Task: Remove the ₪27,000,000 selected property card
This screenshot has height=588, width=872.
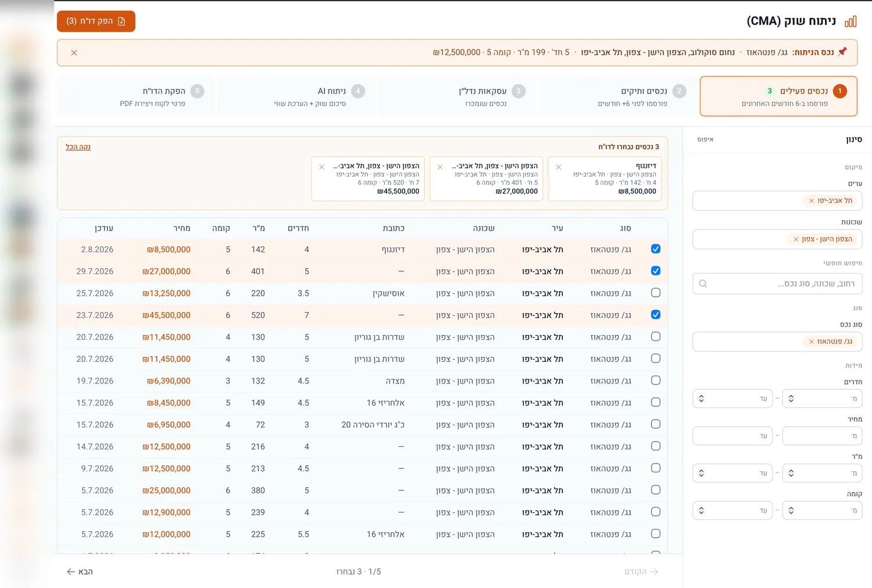Action: [440, 167]
